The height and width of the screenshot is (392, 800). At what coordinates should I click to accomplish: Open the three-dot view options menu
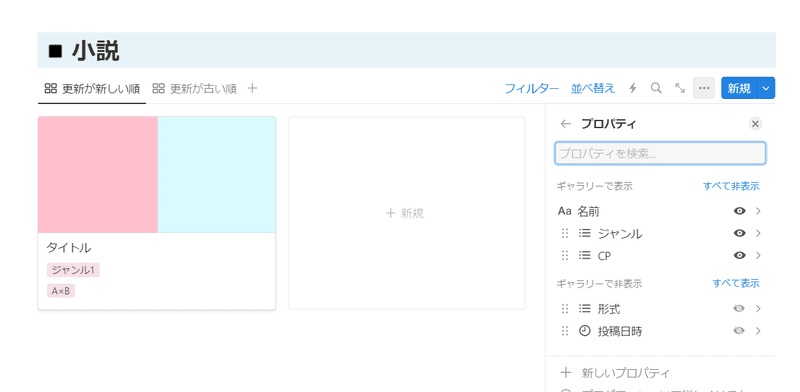tap(704, 88)
